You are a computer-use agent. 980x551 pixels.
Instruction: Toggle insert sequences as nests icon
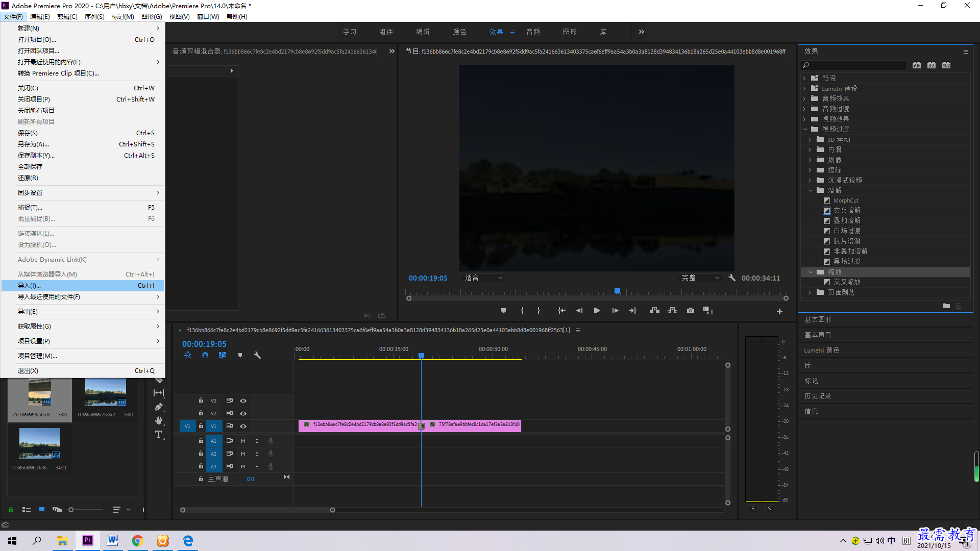(188, 355)
